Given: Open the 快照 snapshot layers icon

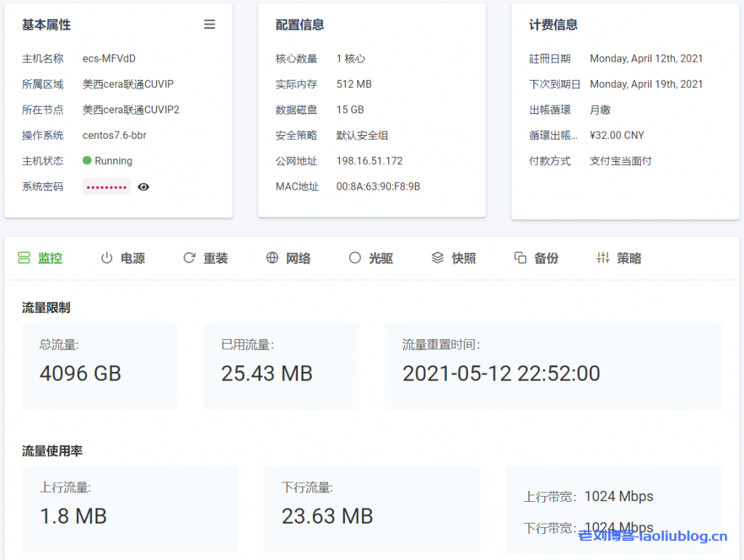Looking at the screenshot, I should (437, 257).
